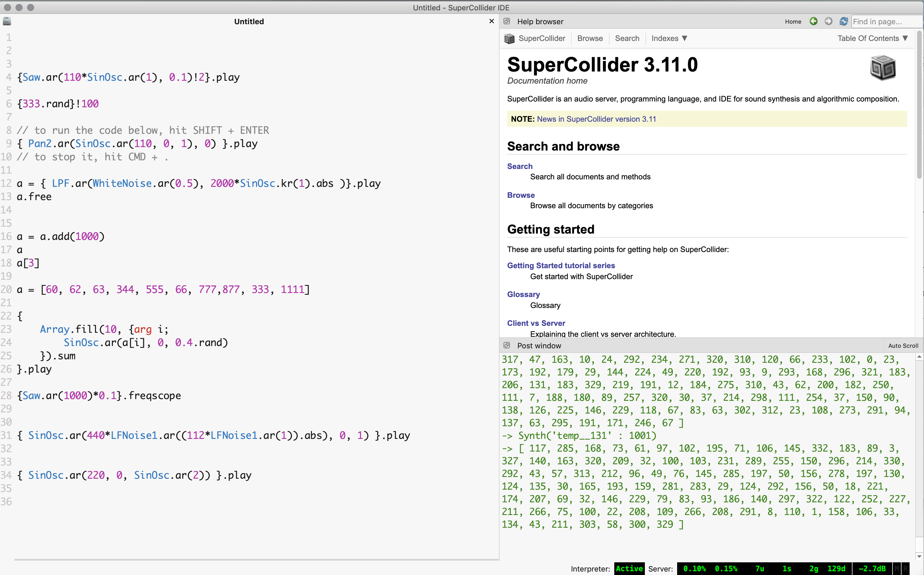This screenshot has height=575, width=924.
Task: Select the Untitled editor tab
Action: (249, 21)
